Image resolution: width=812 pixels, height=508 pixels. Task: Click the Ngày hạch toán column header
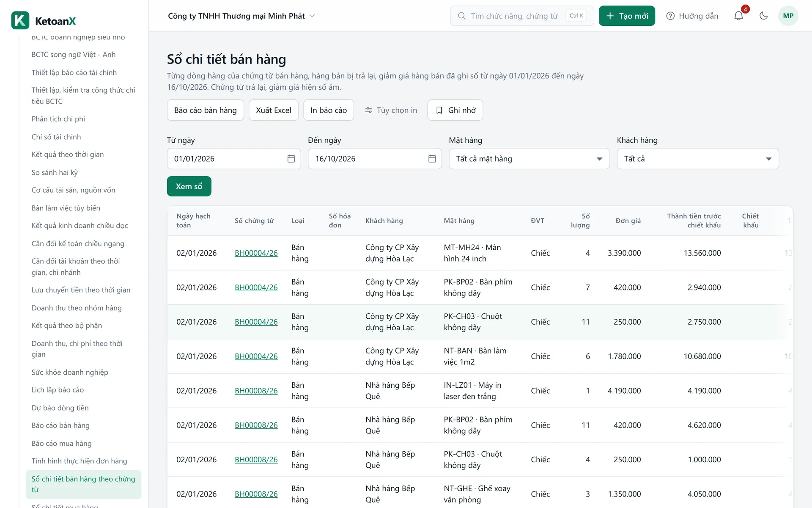[193, 221]
